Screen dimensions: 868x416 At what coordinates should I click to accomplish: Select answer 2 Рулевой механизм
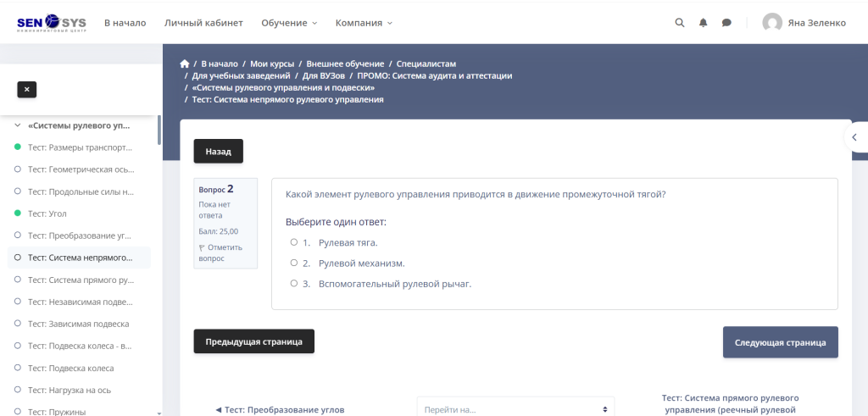click(x=294, y=263)
